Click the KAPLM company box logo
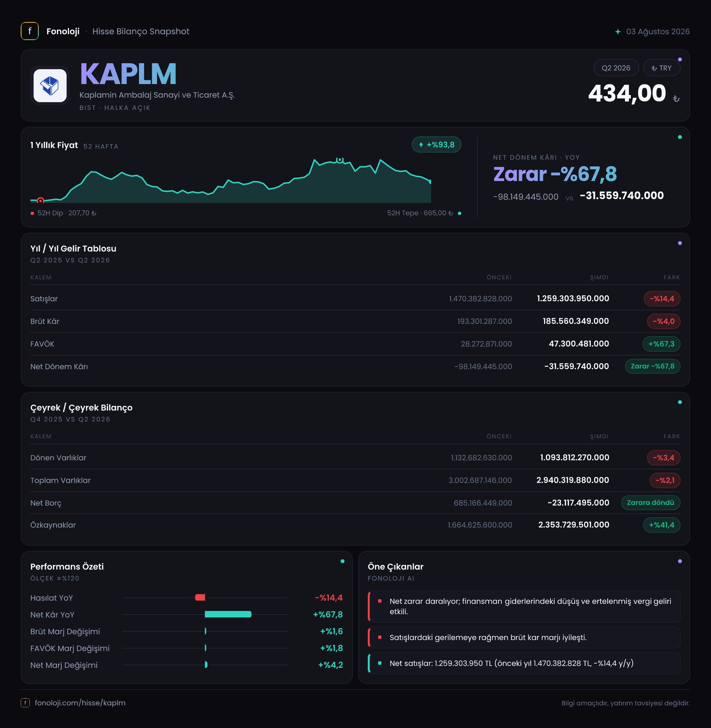Screen dimensions: 711x728 pos(50,86)
